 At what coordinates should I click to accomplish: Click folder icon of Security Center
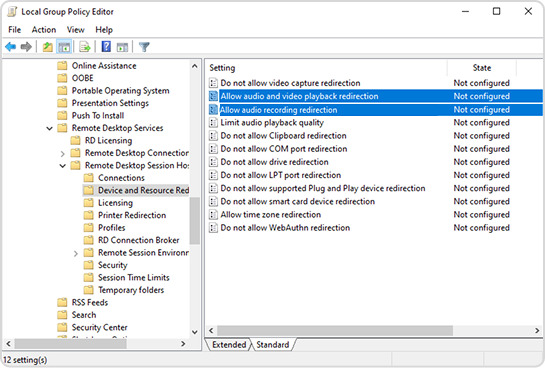(x=62, y=327)
